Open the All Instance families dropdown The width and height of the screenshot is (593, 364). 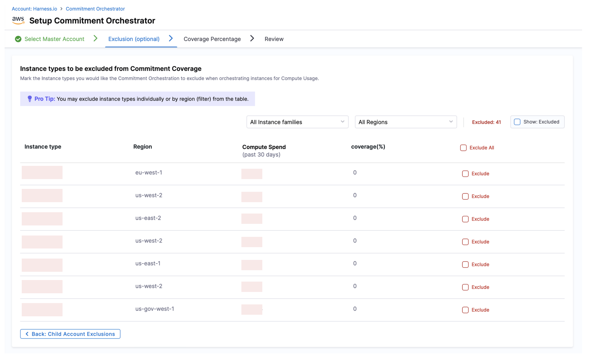(297, 122)
